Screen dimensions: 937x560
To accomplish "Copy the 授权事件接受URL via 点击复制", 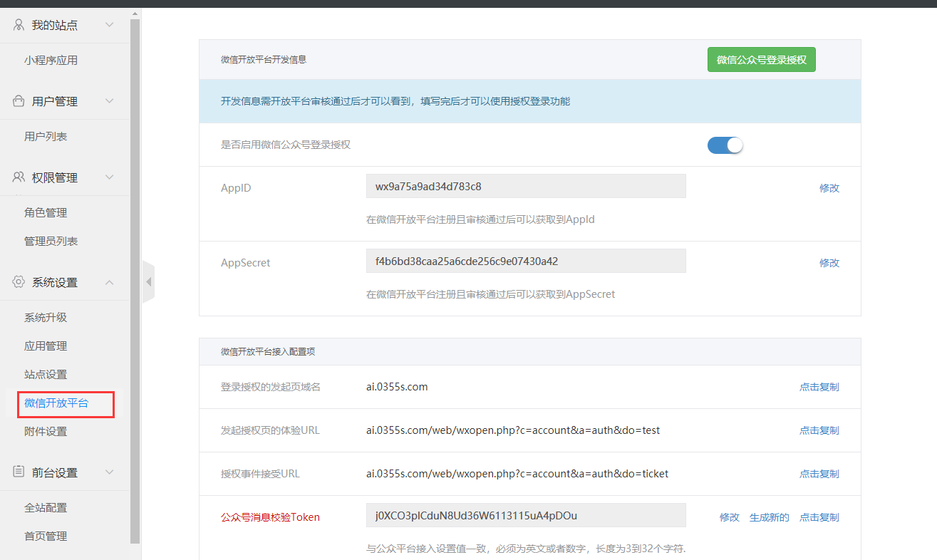I will 819,474.
